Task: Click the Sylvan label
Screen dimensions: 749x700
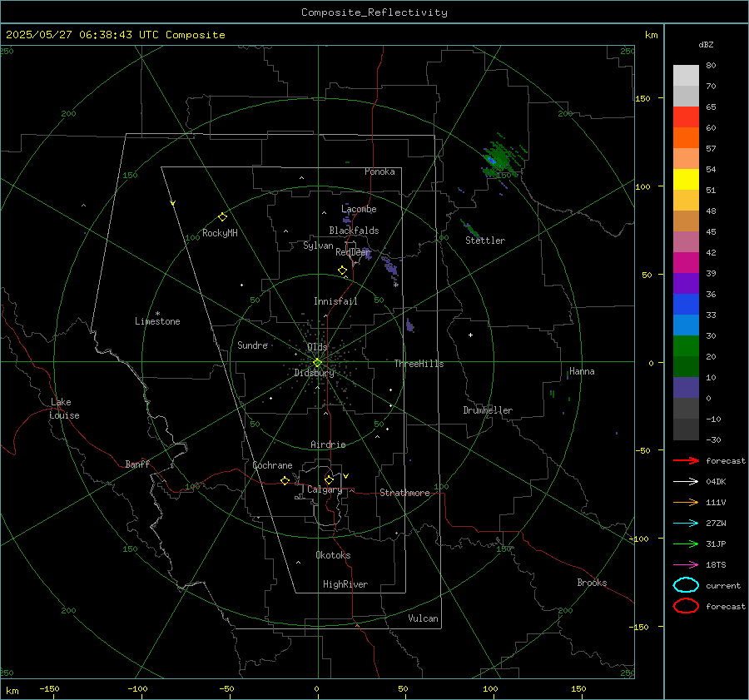Action: 318,246
